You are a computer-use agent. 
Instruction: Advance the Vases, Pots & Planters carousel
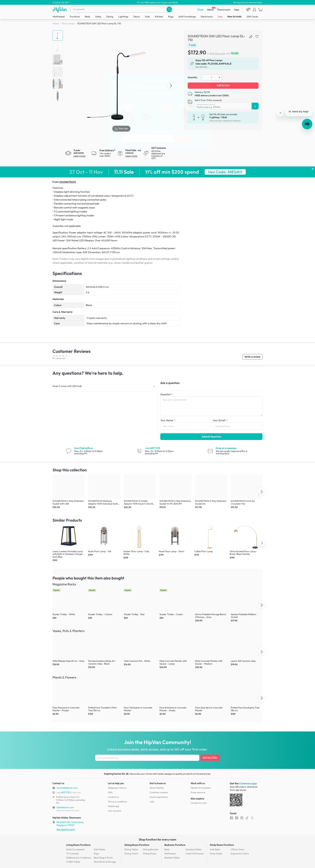coord(262,652)
